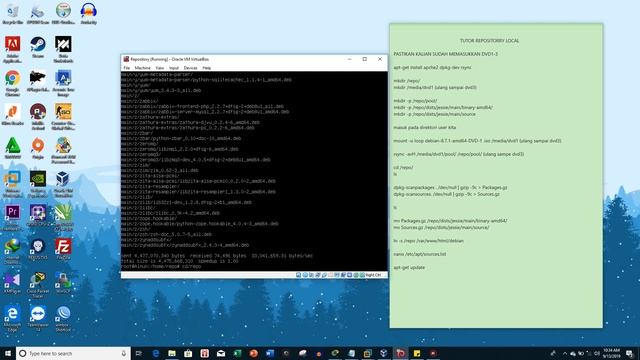Launch WinSCP from the desktop
Viewport: 640px width, 360px height.
[x=63, y=283]
